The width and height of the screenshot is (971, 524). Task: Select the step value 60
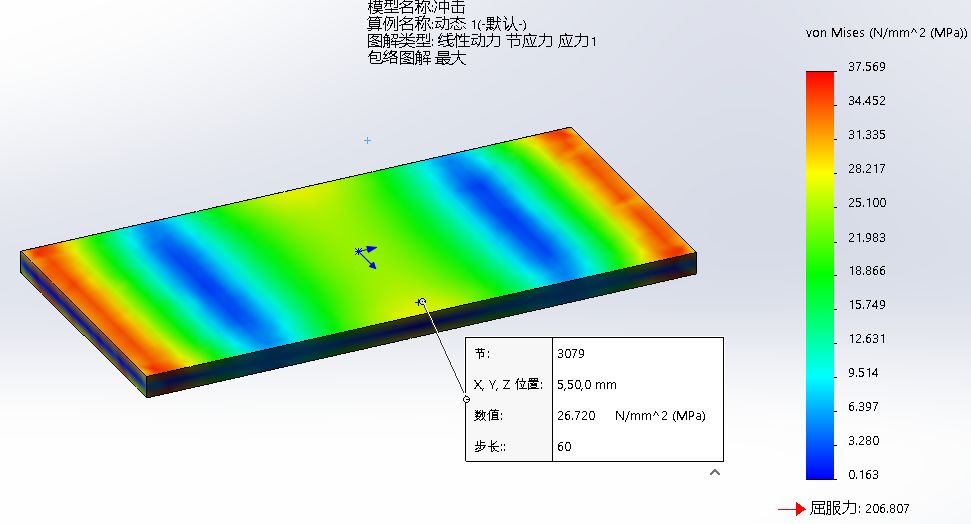pos(564,447)
